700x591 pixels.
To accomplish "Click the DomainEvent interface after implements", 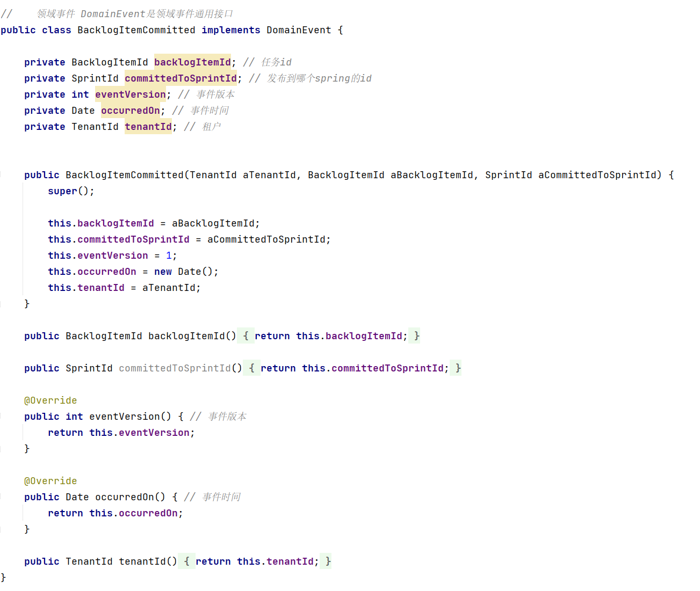I will tap(299, 30).
